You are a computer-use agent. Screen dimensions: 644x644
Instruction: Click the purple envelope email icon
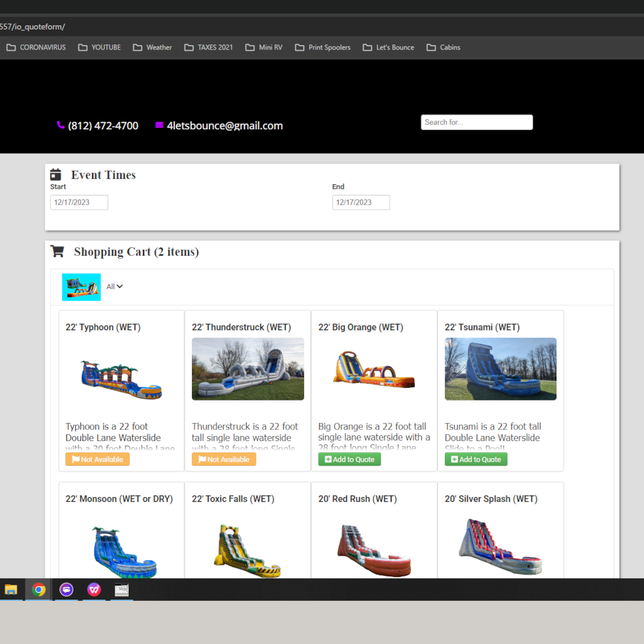pyautogui.click(x=159, y=126)
